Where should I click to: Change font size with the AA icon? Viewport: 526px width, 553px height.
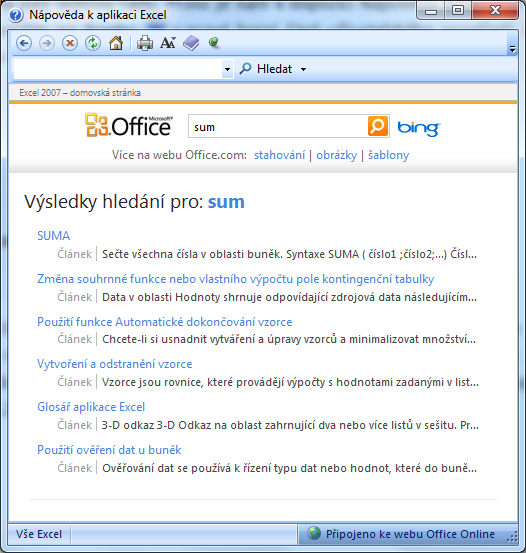tap(168, 43)
